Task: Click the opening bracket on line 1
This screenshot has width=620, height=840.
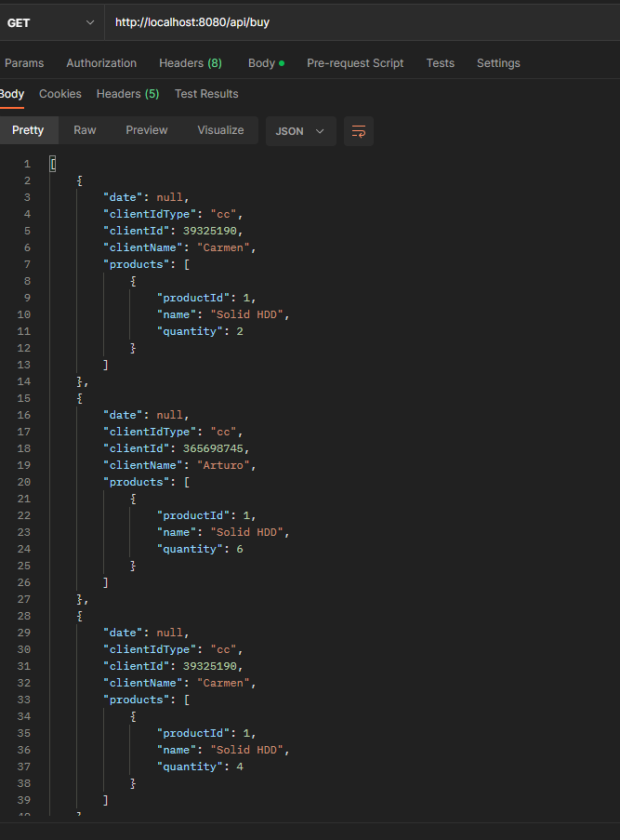Action: [52, 164]
